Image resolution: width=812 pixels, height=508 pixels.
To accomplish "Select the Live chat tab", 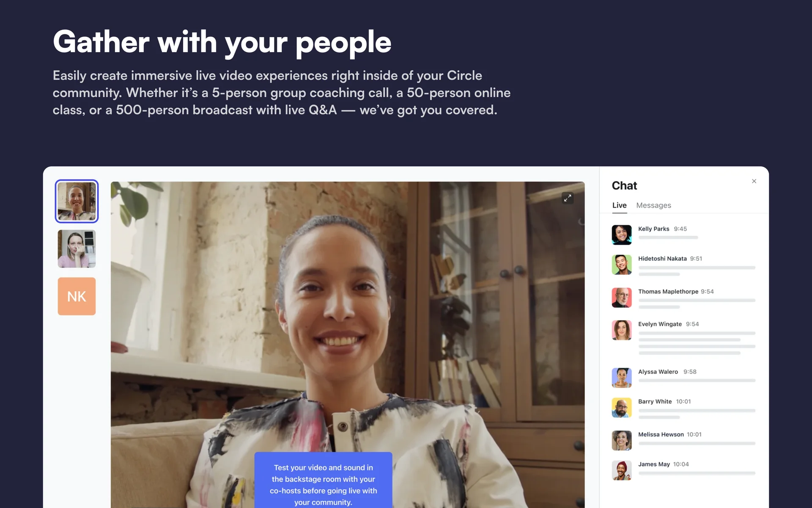I will tap(620, 205).
